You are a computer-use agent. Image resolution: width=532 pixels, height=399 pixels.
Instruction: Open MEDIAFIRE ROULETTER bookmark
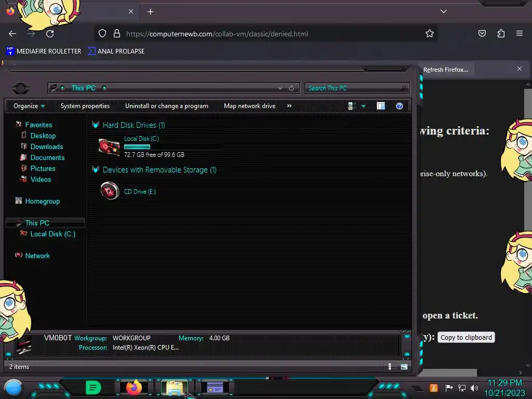point(44,51)
